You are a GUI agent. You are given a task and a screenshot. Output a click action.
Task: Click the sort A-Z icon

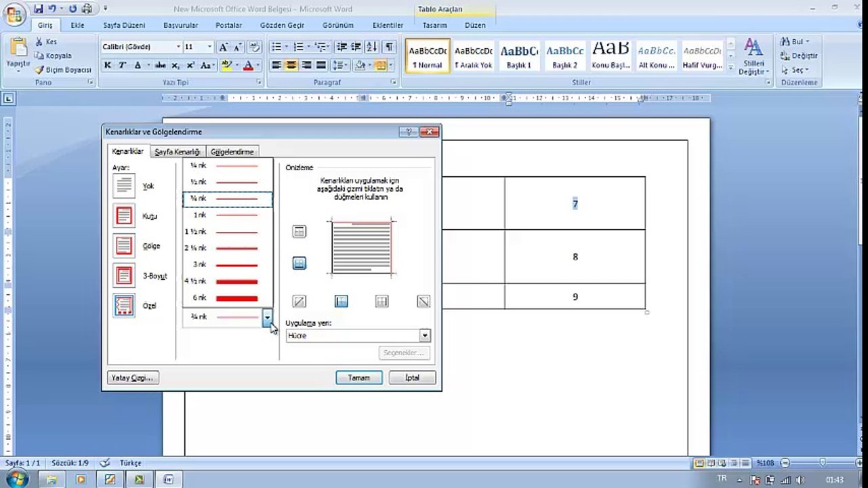pos(371,47)
